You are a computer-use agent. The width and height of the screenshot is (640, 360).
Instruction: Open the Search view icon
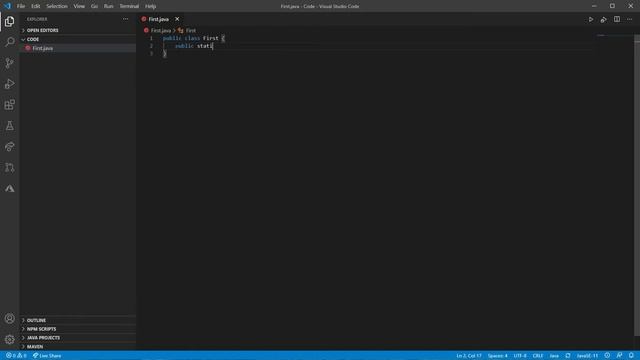coord(9,42)
